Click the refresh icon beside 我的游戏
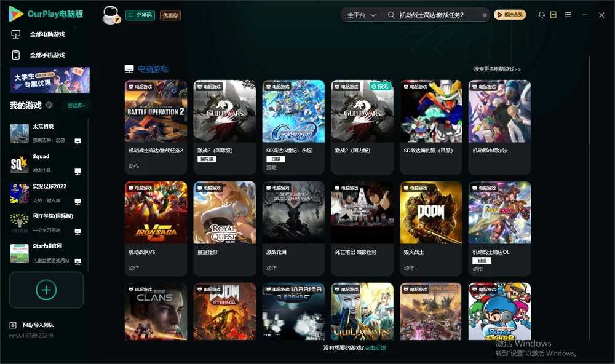615x364 pixels. click(x=49, y=105)
